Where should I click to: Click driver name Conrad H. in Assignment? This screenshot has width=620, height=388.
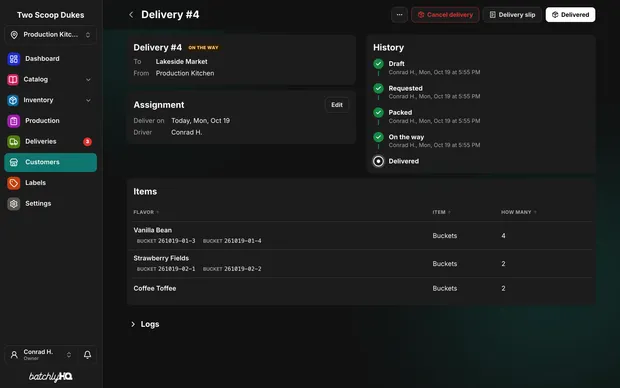pyautogui.click(x=187, y=132)
